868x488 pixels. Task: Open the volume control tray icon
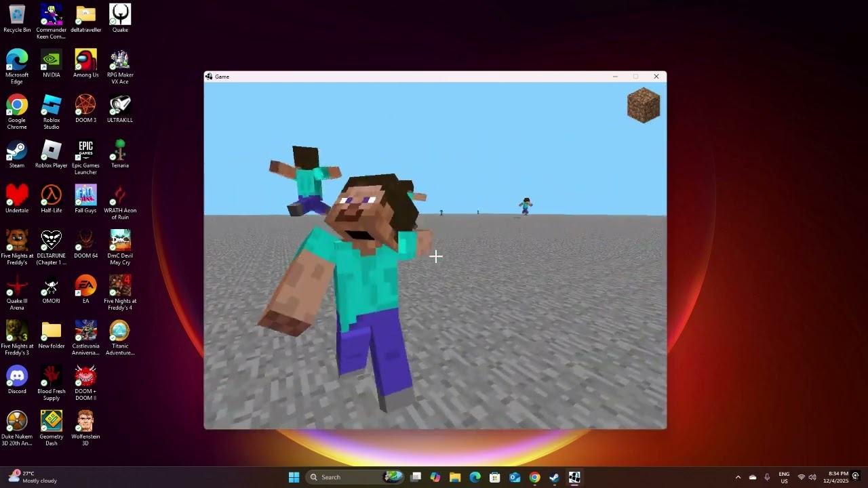tap(812, 477)
